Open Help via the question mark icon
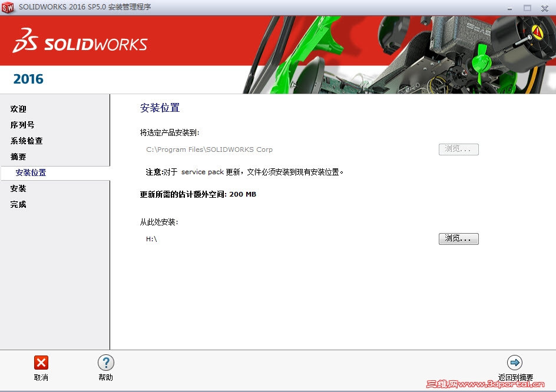Viewport: 556px width, 392px height. [105, 363]
